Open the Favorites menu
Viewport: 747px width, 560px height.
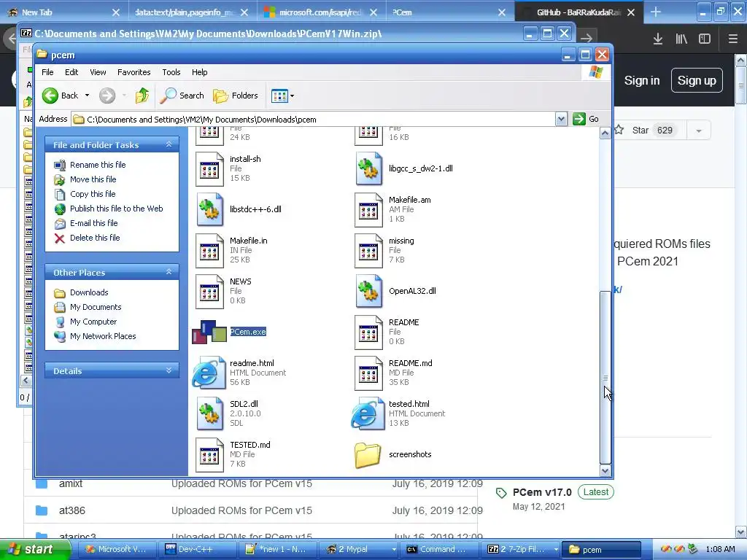coord(134,72)
